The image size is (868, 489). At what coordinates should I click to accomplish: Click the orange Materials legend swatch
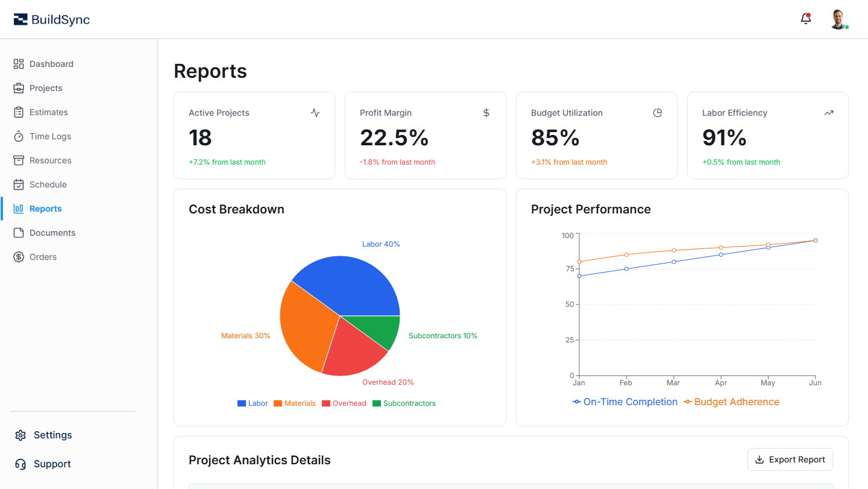pos(277,403)
